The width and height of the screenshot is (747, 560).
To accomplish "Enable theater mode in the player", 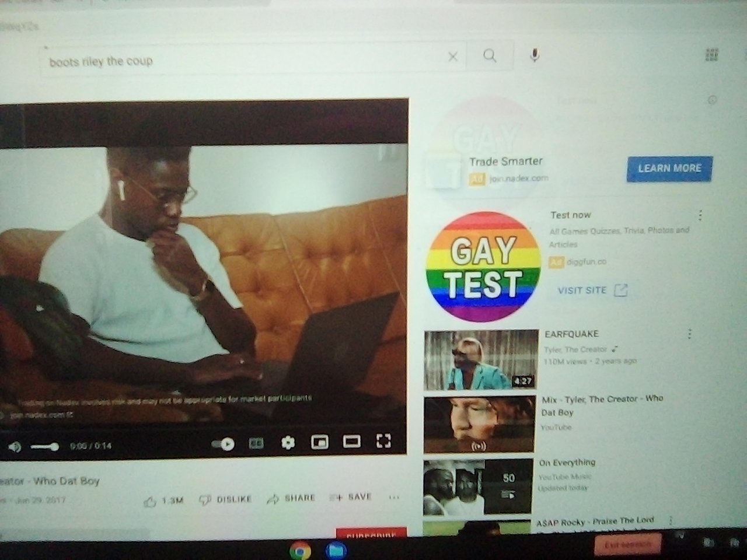I will [x=351, y=441].
